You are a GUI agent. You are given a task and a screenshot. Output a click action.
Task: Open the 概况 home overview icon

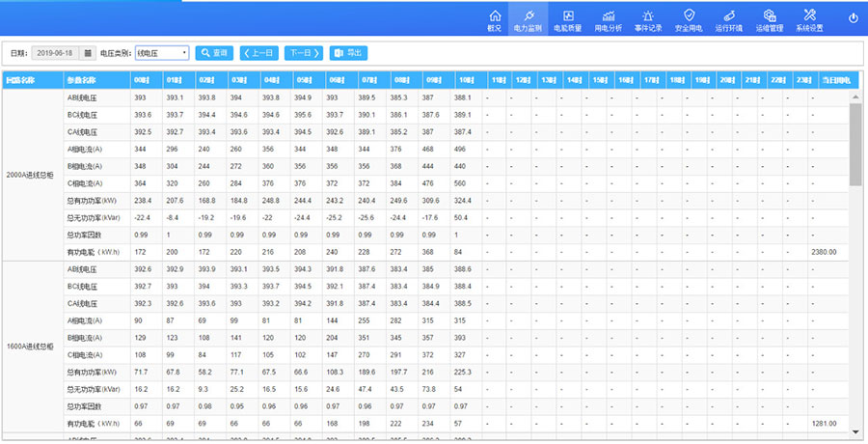(495, 19)
